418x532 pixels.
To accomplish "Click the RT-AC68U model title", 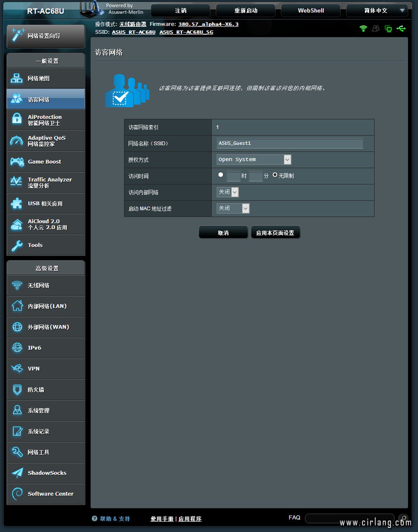I will pyautogui.click(x=45, y=11).
